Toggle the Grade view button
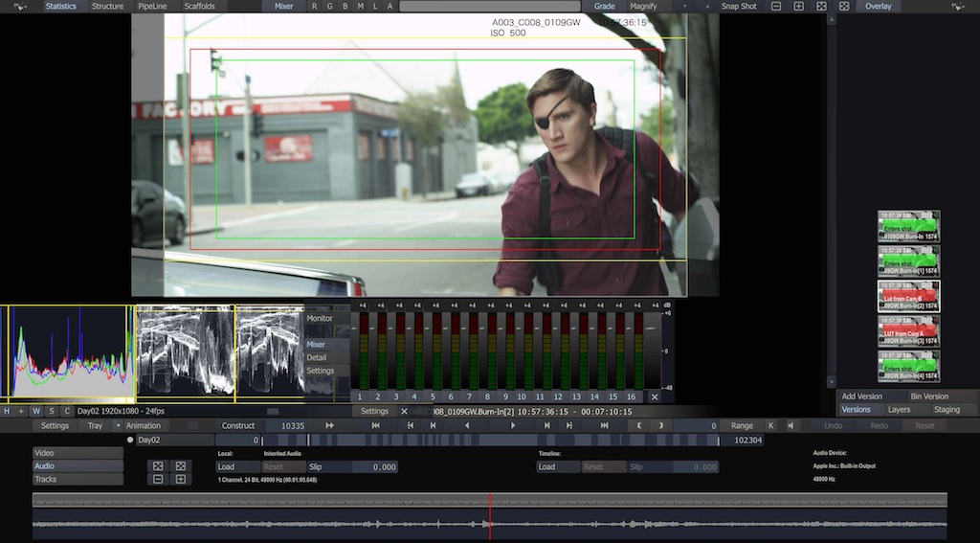The height and width of the screenshot is (543, 980). coord(604,6)
